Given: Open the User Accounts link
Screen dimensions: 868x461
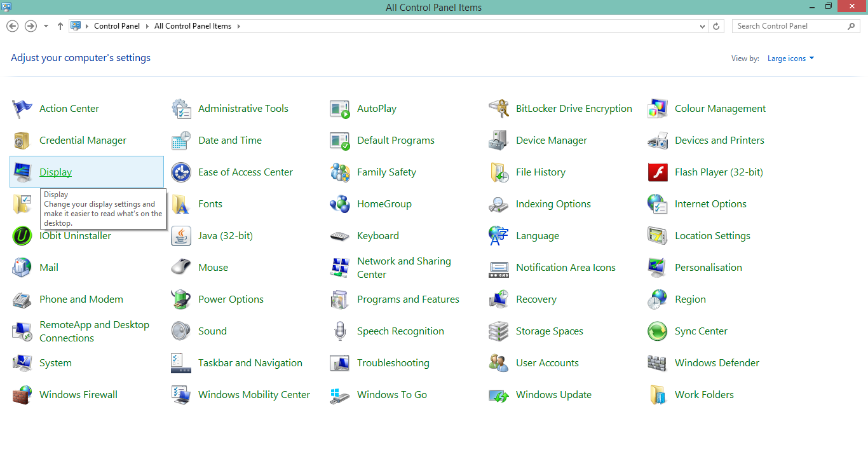Looking at the screenshot, I should pyautogui.click(x=547, y=363).
